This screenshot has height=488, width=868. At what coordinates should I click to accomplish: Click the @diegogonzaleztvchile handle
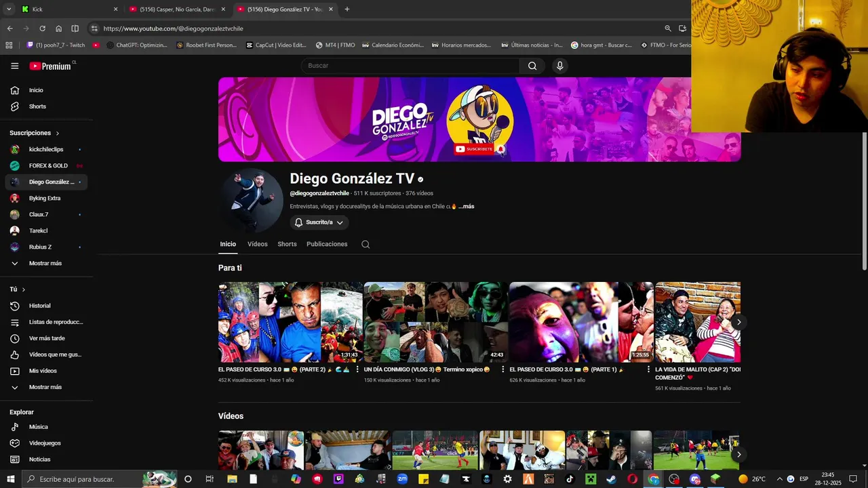click(x=319, y=193)
